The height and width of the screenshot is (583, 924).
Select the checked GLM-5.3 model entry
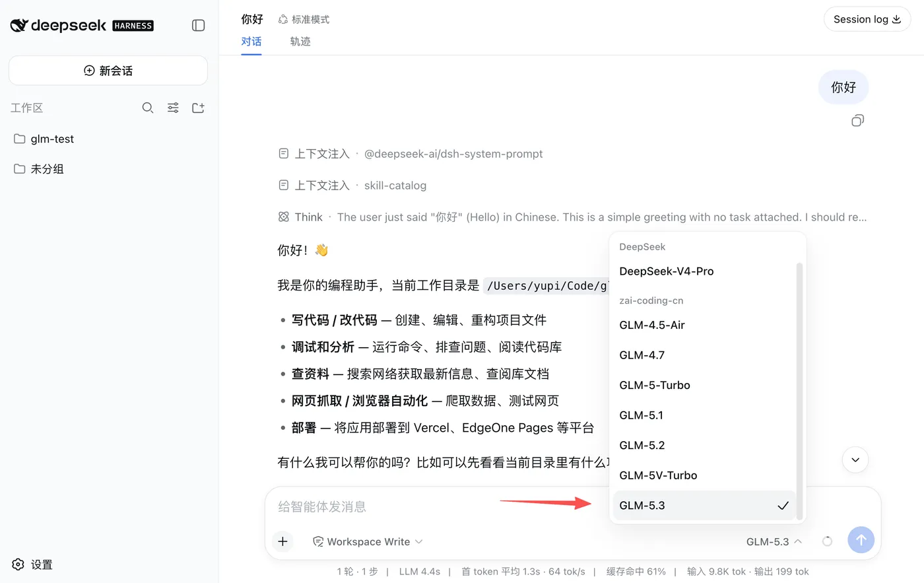coord(704,505)
